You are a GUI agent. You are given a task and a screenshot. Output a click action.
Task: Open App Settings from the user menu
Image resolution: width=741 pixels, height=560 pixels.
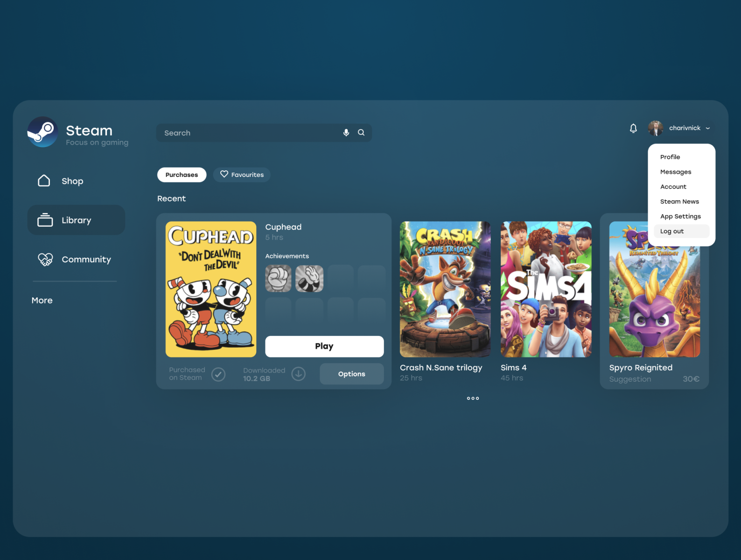point(680,217)
